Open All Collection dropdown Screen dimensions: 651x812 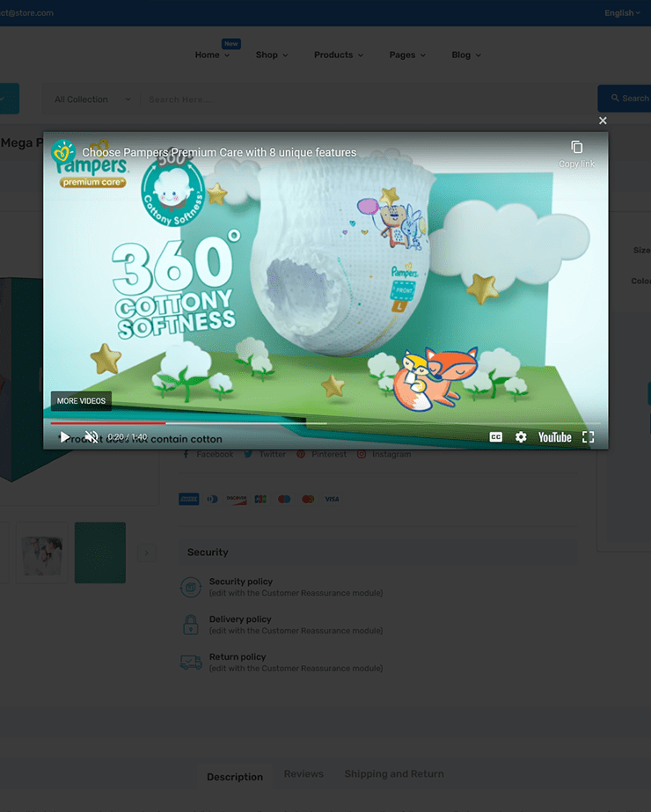pyautogui.click(x=92, y=99)
